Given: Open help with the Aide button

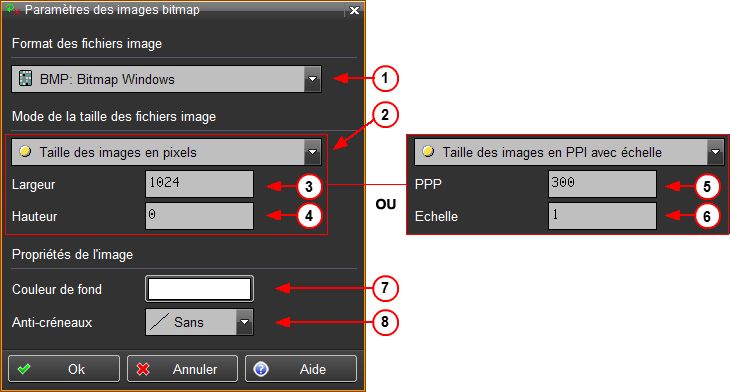Looking at the screenshot, I should pos(301,369).
